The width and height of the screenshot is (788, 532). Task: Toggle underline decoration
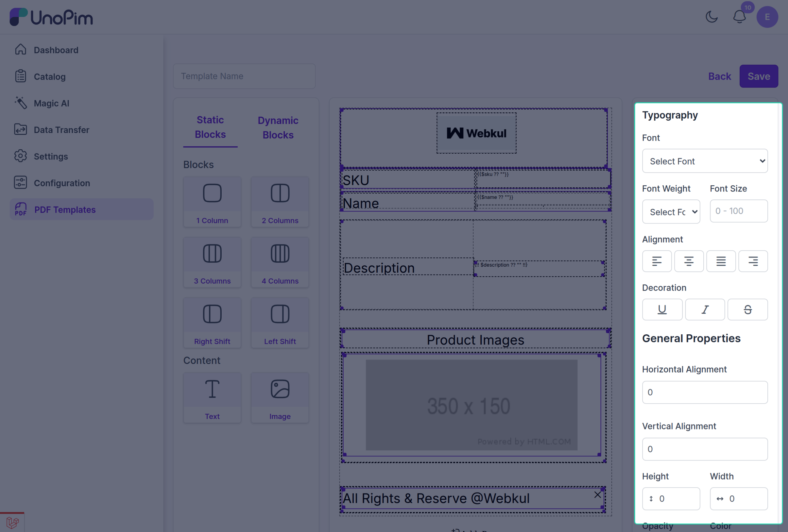click(x=662, y=309)
